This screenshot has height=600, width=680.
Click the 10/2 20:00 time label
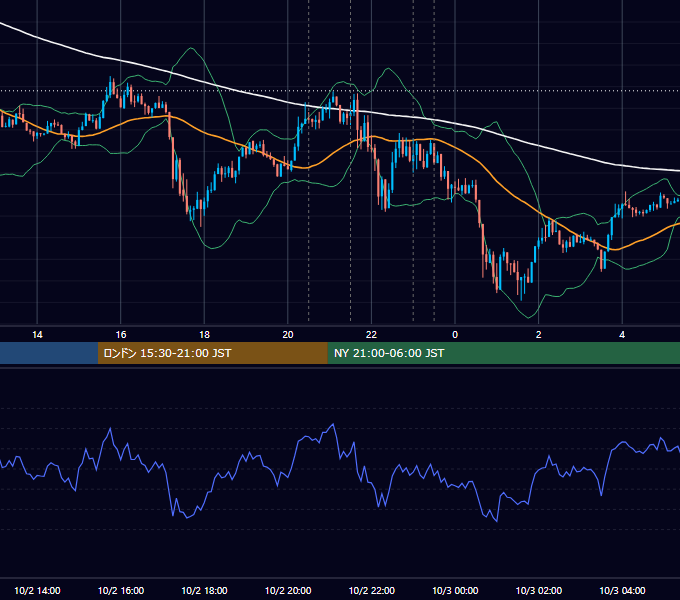tap(288, 590)
